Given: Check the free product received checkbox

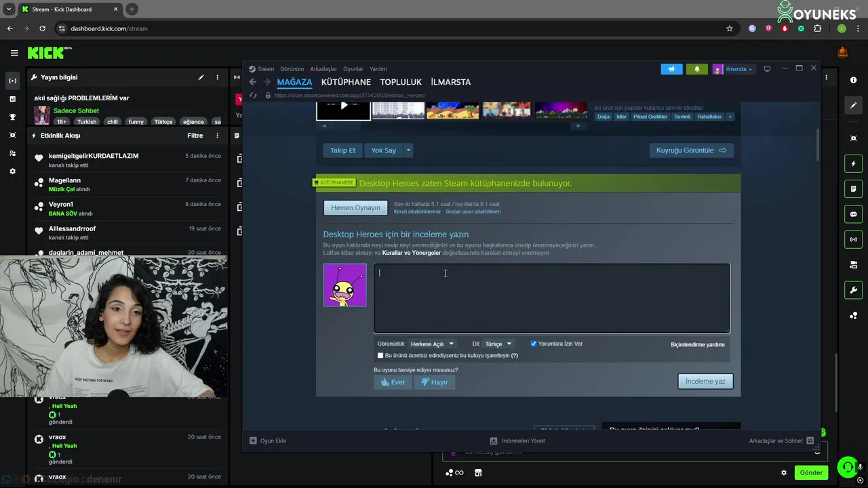Looking at the screenshot, I should coord(380,355).
